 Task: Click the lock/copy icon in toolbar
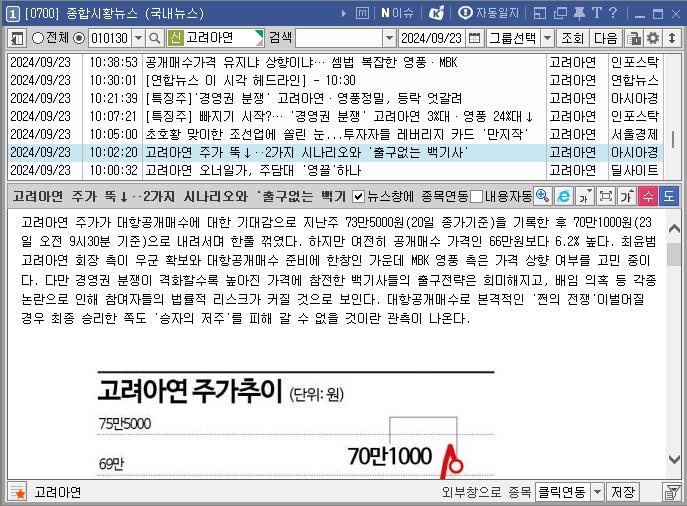pos(634,38)
